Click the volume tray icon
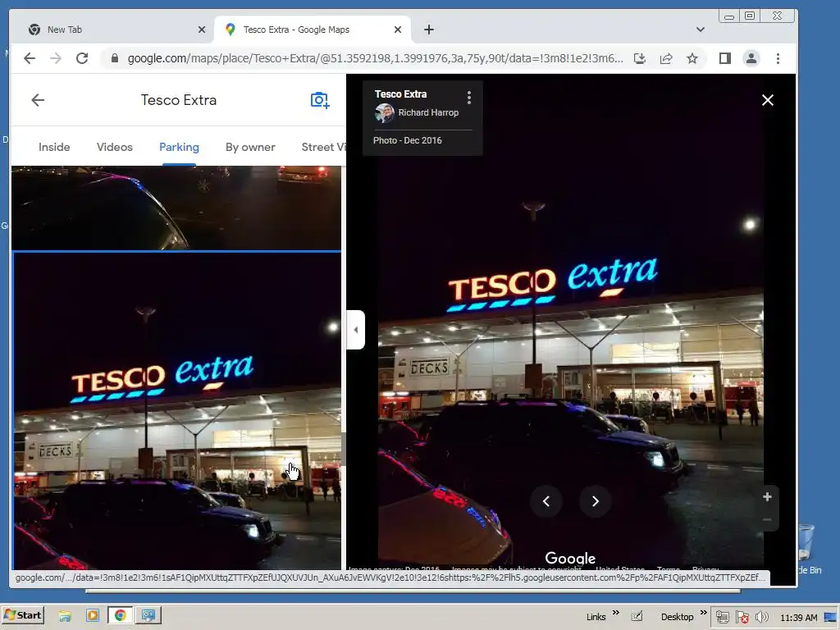The height and width of the screenshot is (630, 840). [761, 617]
